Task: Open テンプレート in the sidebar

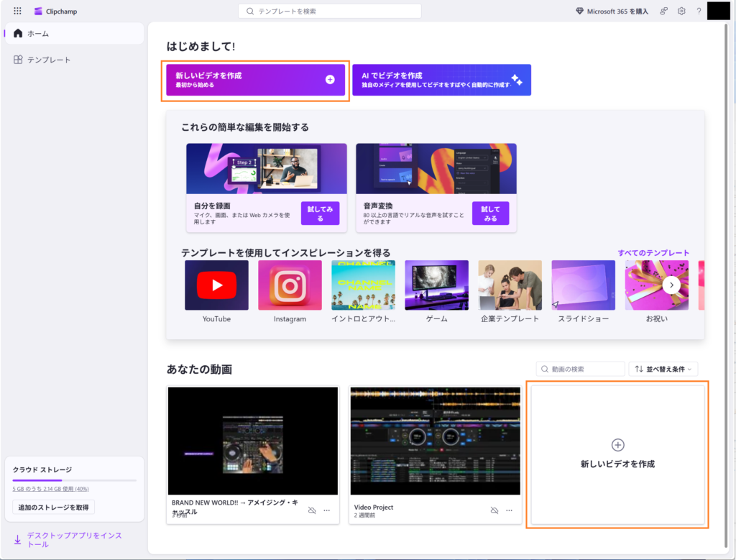Action: click(74, 60)
